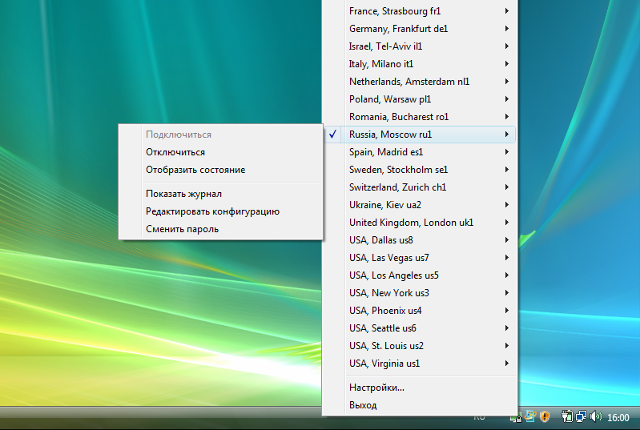The width and height of the screenshot is (640, 430).
Task: Expand the Netherlands, Amsterdam nl1 submenu arrow
Action: (507, 82)
